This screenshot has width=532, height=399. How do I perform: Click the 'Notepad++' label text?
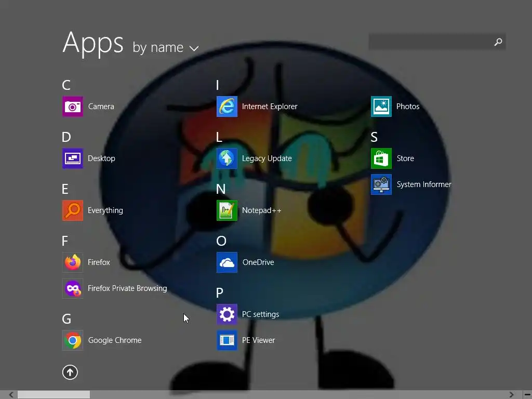tap(262, 210)
